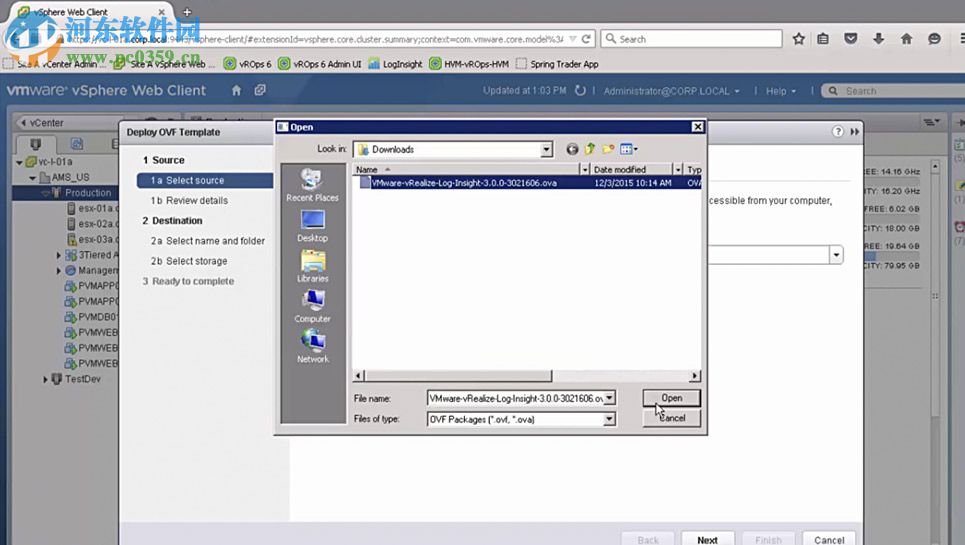Open the Date modified column dropdown arrow
This screenshot has width=965, height=545.
(x=678, y=169)
